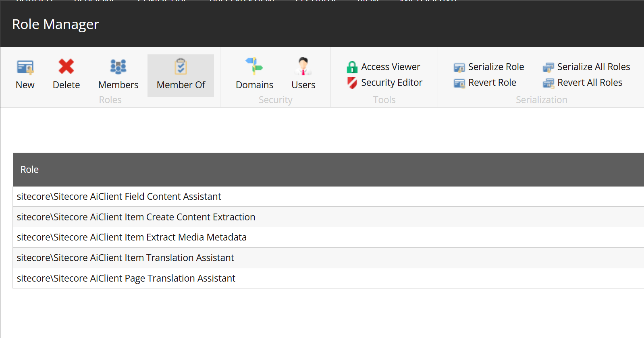Click the red Delete icon
The image size is (644, 338).
pos(66,67)
